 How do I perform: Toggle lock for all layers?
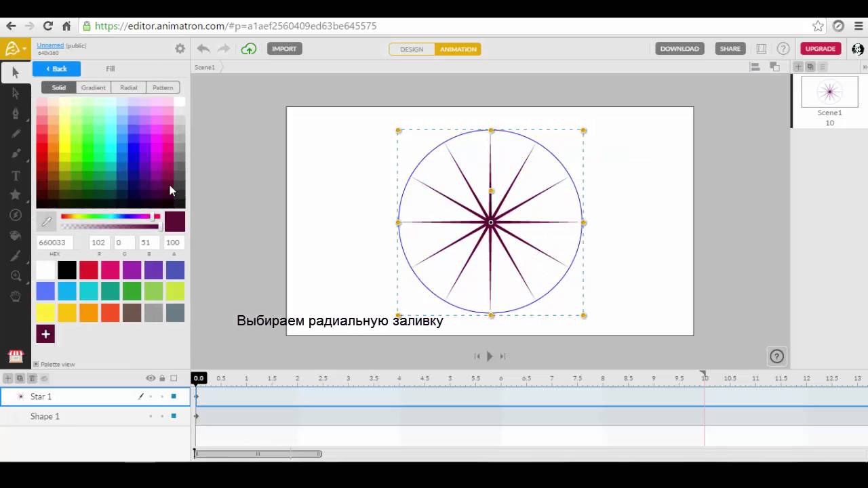point(162,378)
